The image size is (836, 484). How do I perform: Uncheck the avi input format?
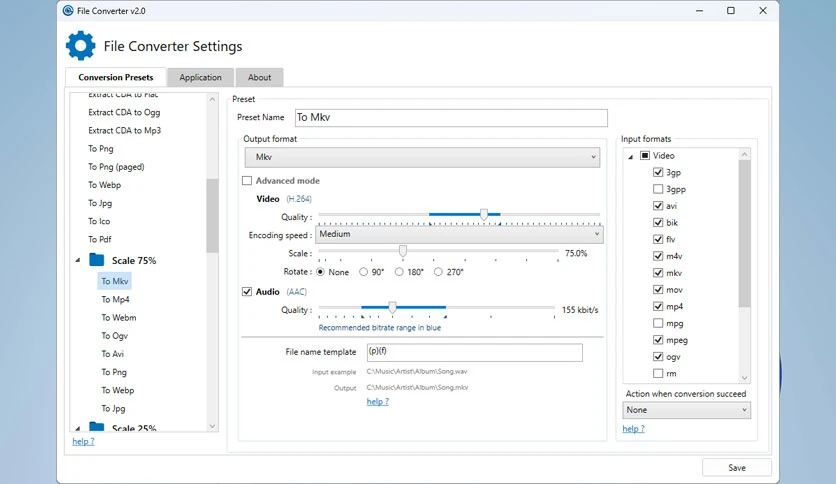[x=658, y=206]
